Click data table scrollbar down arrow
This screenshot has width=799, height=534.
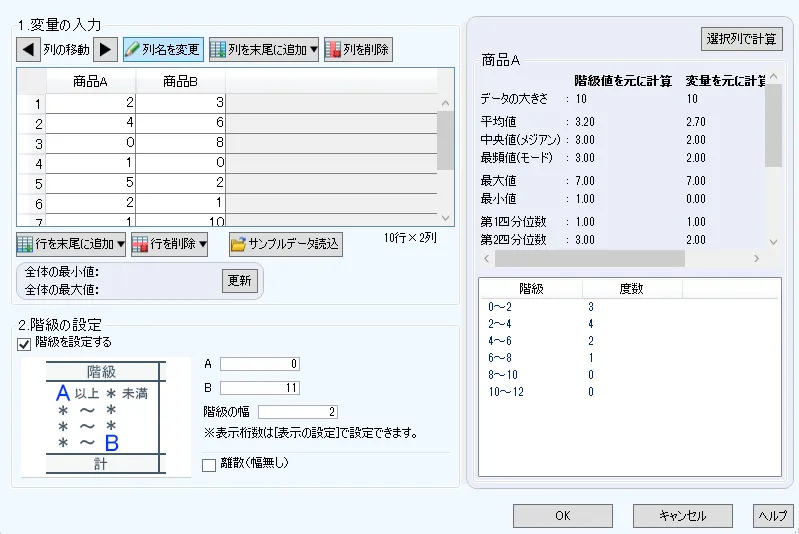(x=445, y=218)
